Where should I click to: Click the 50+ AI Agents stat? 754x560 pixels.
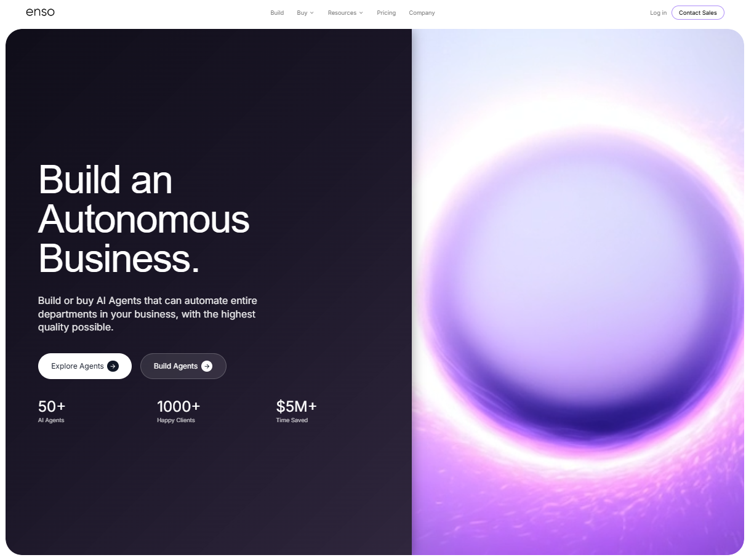click(52, 412)
